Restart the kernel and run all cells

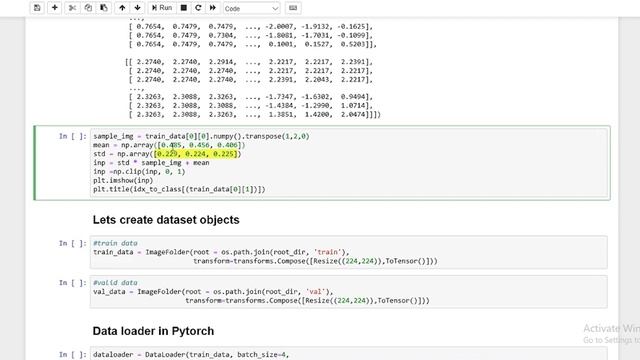coord(213,8)
